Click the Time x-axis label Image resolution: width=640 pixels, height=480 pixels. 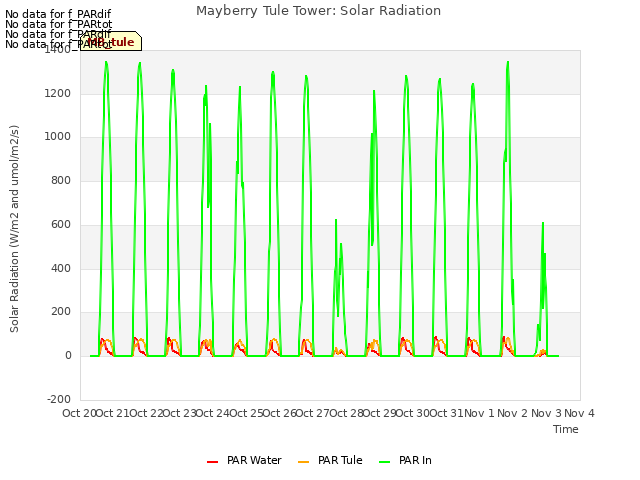click(x=565, y=429)
